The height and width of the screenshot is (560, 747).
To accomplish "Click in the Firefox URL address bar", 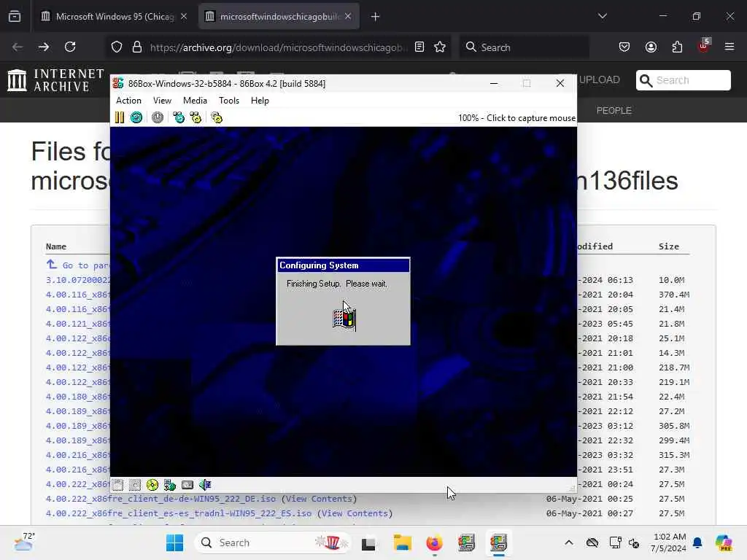I will pyautogui.click(x=278, y=47).
